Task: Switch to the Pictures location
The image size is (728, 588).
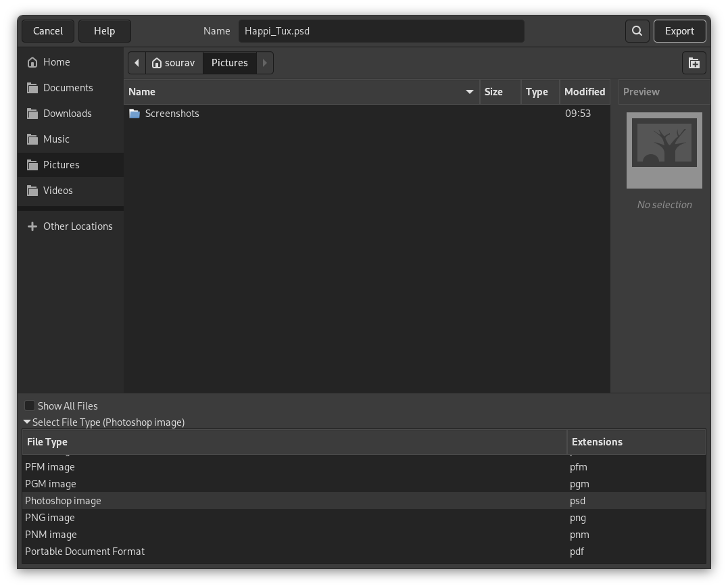Action: tap(61, 164)
